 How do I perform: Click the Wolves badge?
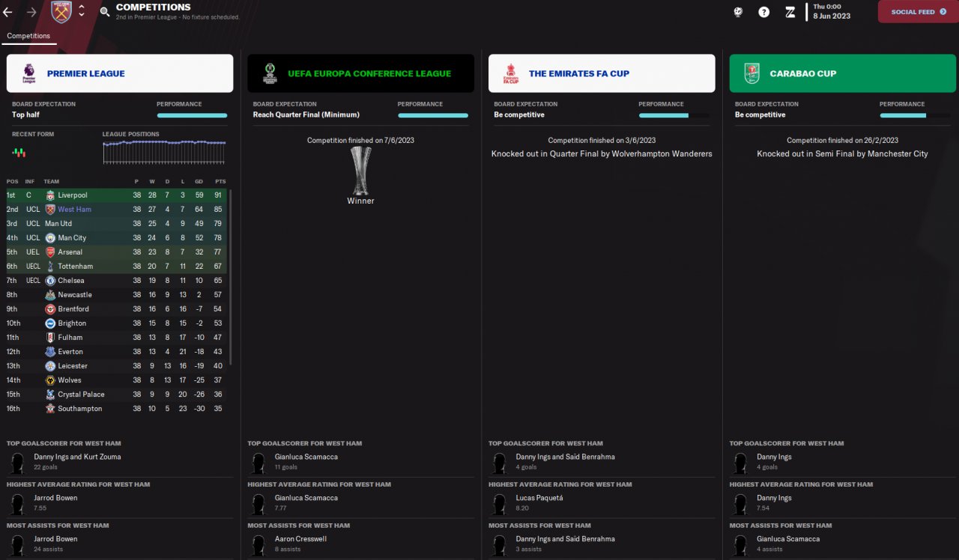click(50, 380)
